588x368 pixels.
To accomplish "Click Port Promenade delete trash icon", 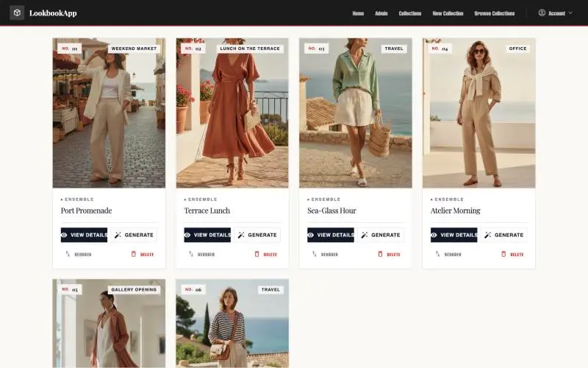I will tap(134, 254).
